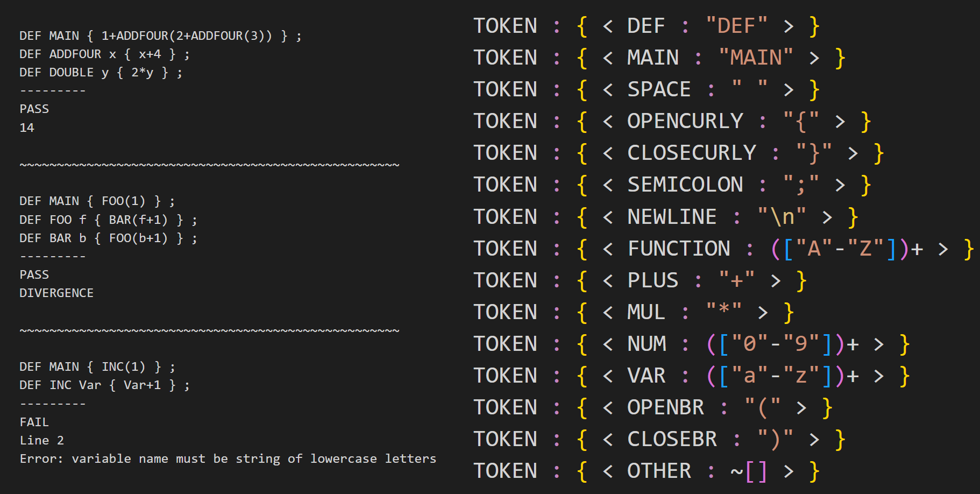Viewport: 980px width, 494px height.
Task: Click the CLOSECURLY token name
Action: point(692,153)
